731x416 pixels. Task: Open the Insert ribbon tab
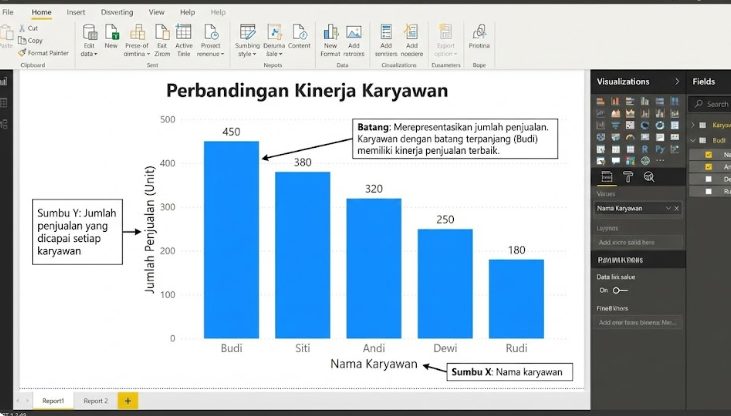(76, 12)
